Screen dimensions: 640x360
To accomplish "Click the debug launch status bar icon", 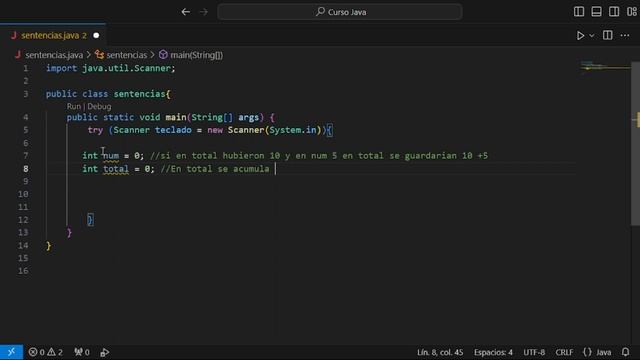I will [104, 352].
